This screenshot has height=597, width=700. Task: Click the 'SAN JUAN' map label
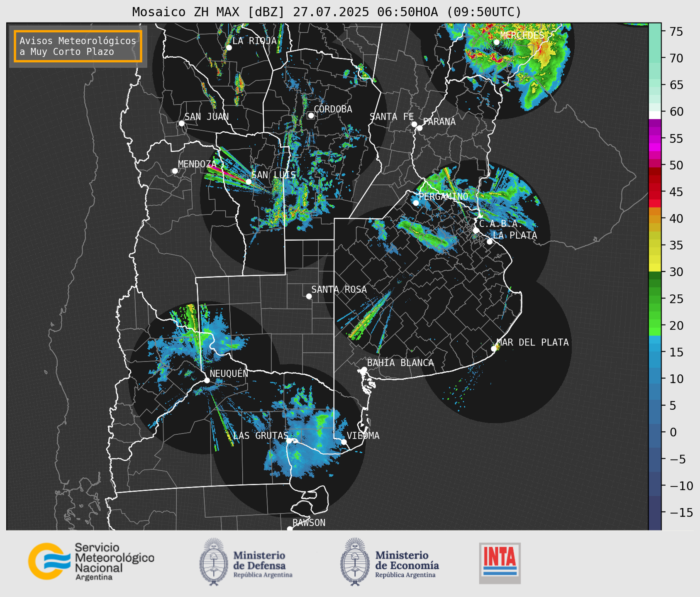207,117
